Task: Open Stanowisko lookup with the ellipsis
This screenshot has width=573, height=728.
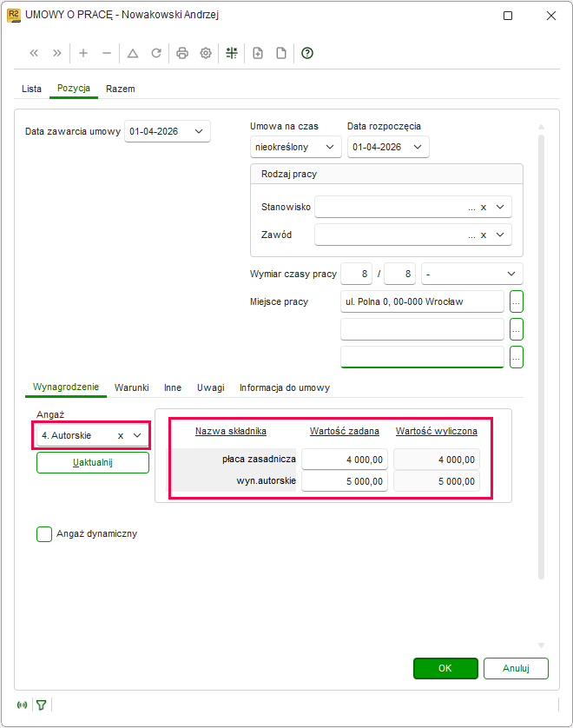Action: point(471,208)
